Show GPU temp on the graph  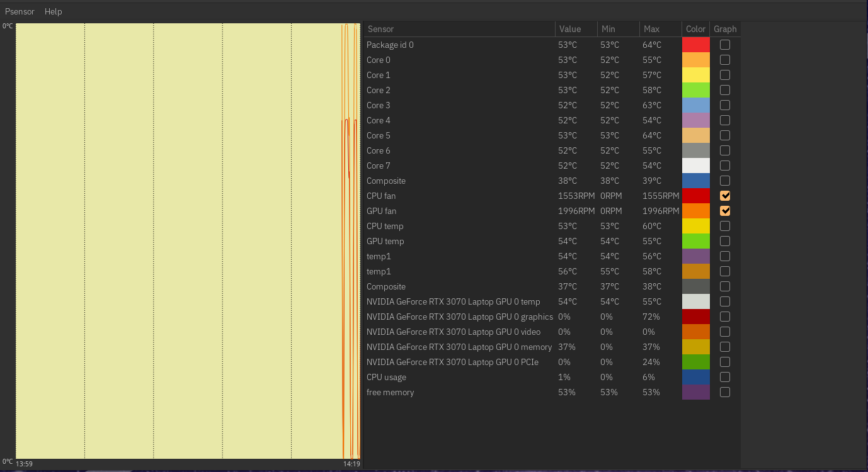pos(725,241)
